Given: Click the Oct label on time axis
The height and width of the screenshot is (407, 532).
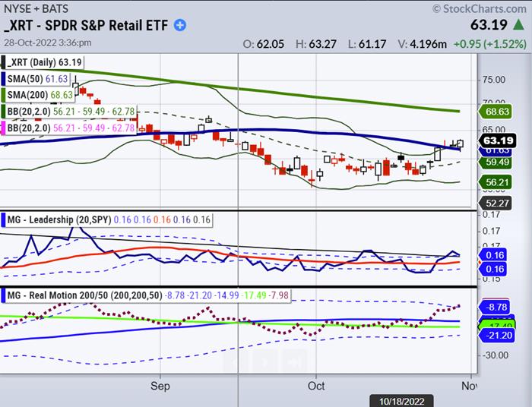Looking at the screenshot, I should point(315,386).
